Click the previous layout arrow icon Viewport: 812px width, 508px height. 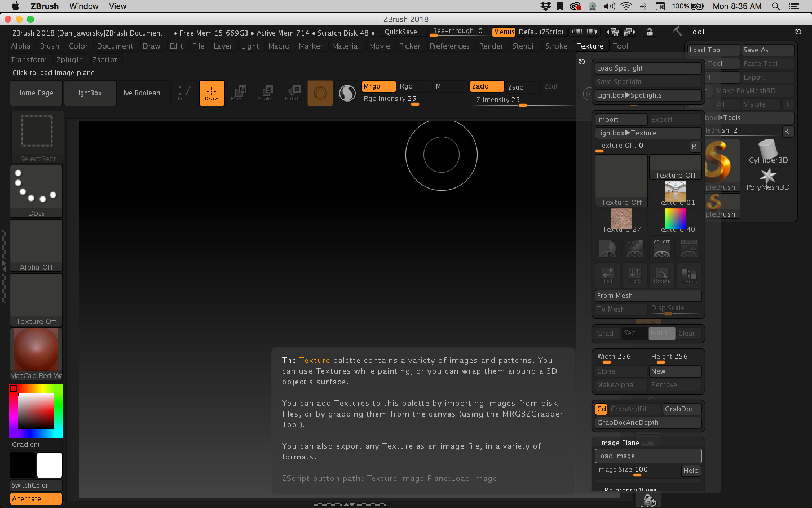click(613, 32)
